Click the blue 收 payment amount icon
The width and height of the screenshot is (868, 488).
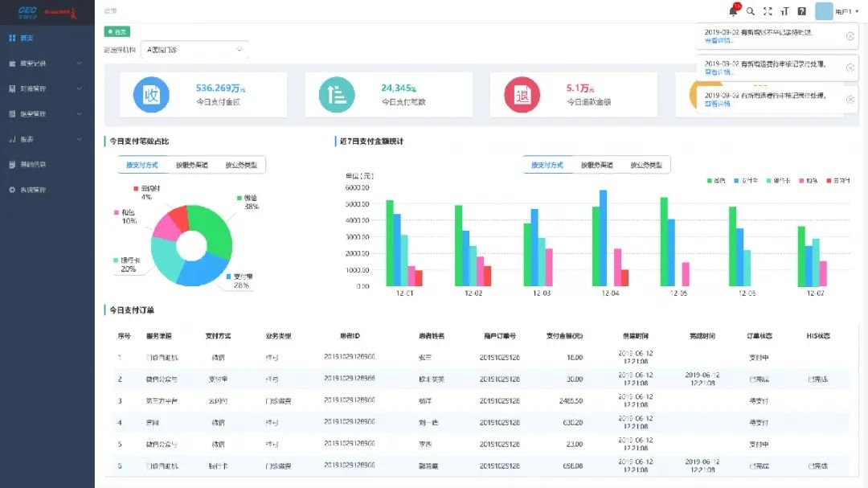click(x=150, y=95)
